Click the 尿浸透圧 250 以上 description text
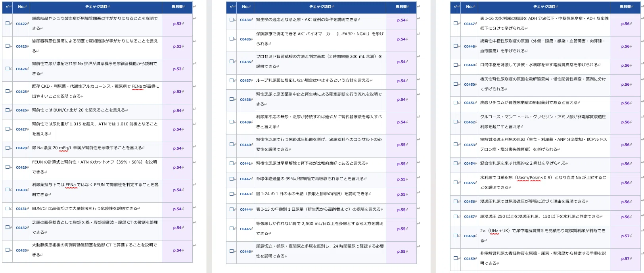Screen dimensions: 644x273 pyautogui.click(x=540, y=217)
